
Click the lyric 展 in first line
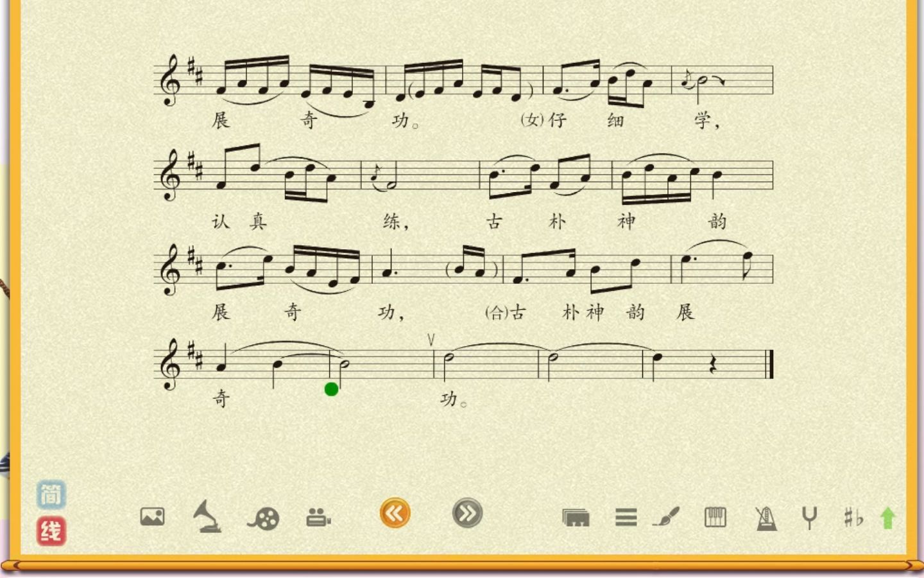220,120
